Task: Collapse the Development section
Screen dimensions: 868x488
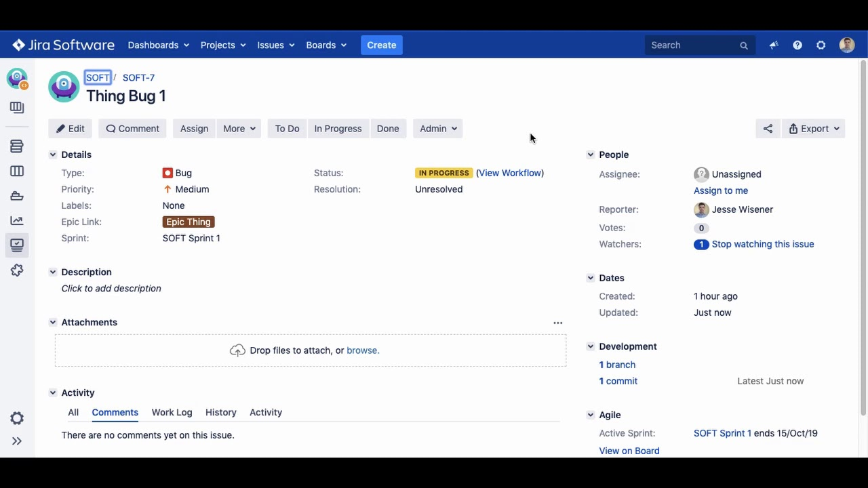Action: 591,347
